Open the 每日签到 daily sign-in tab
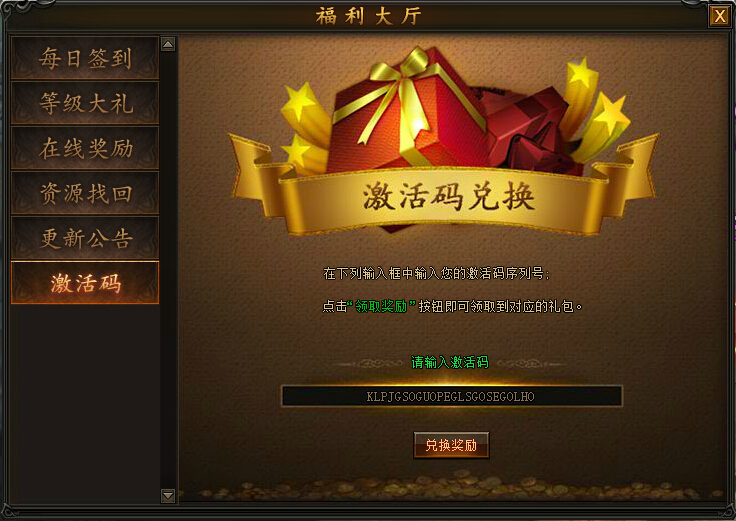The image size is (736, 521). click(85, 58)
